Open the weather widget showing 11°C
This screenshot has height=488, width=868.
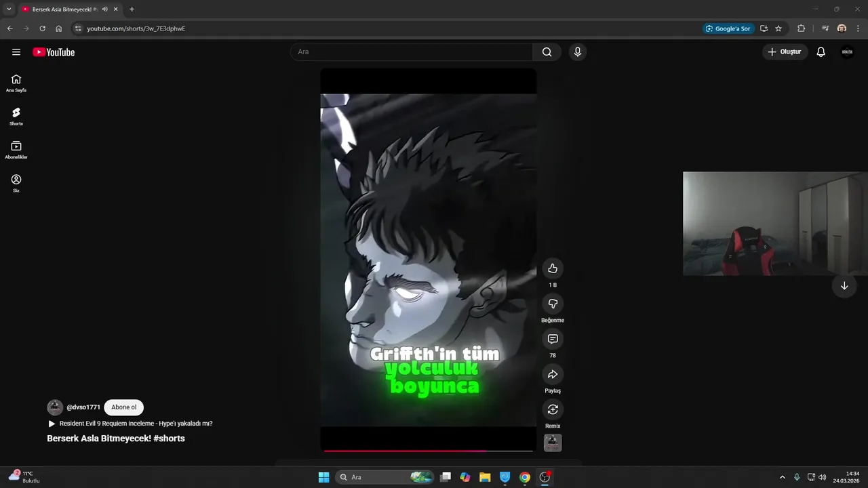(24, 476)
